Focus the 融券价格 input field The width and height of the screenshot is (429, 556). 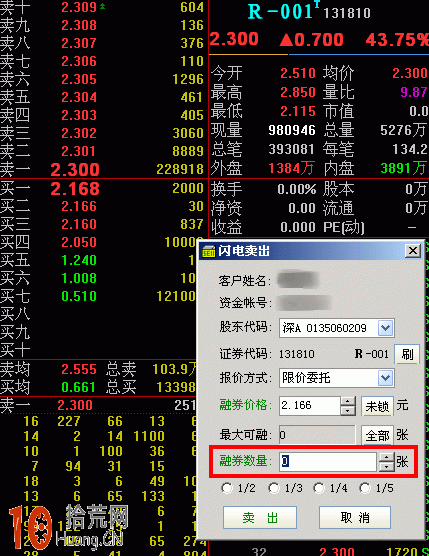[310, 406]
